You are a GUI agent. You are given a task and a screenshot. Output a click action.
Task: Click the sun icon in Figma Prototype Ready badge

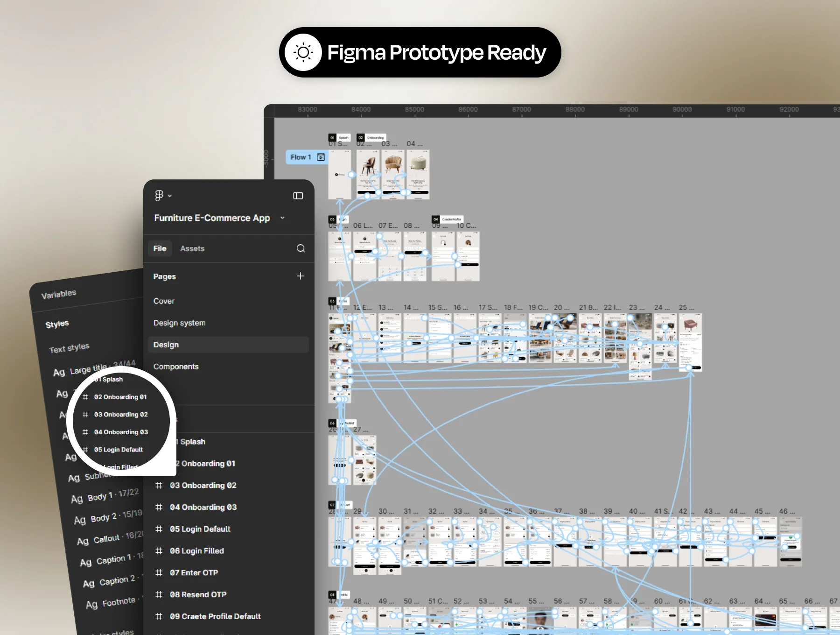303,52
